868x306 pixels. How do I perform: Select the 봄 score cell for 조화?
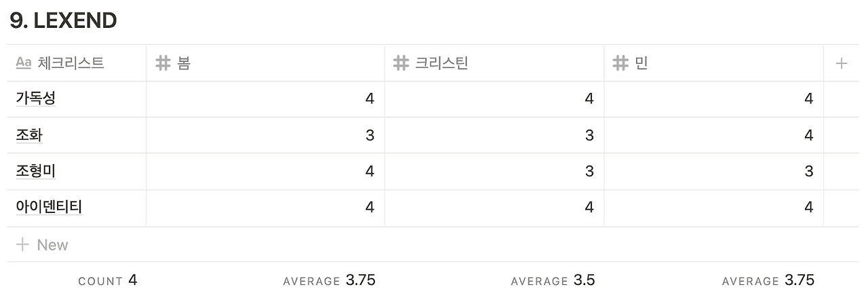point(265,135)
